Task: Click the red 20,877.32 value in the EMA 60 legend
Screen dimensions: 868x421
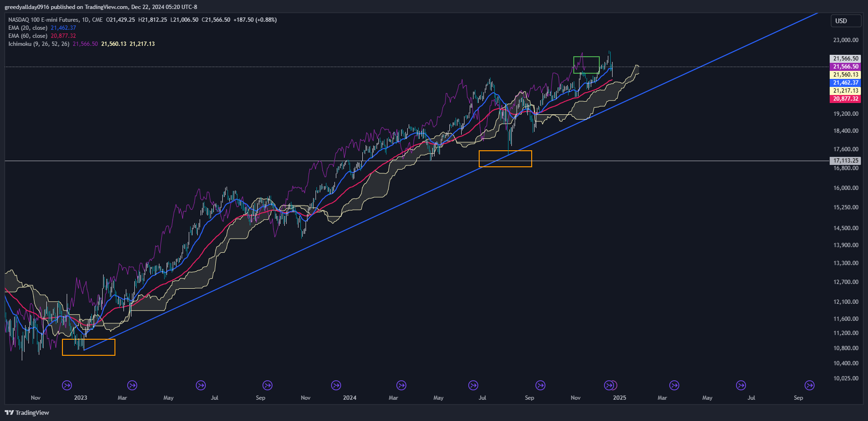Action: pyautogui.click(x=63, y=36)
